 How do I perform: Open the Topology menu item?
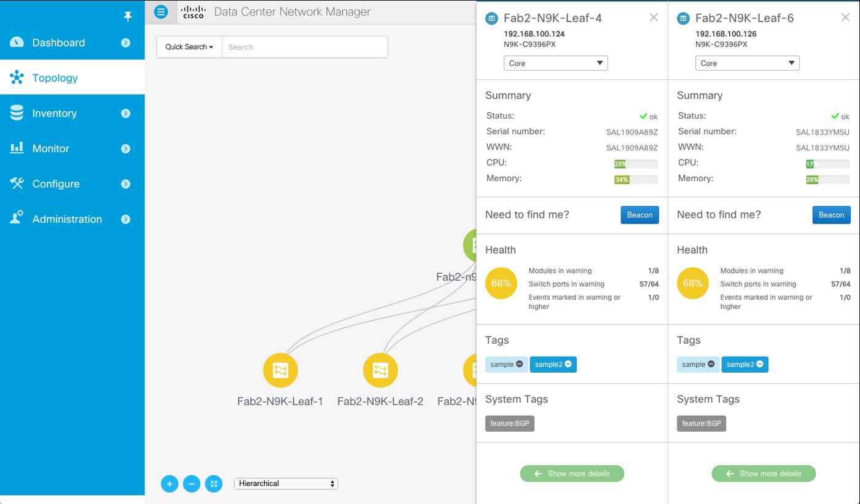click(x=72, y=77)
